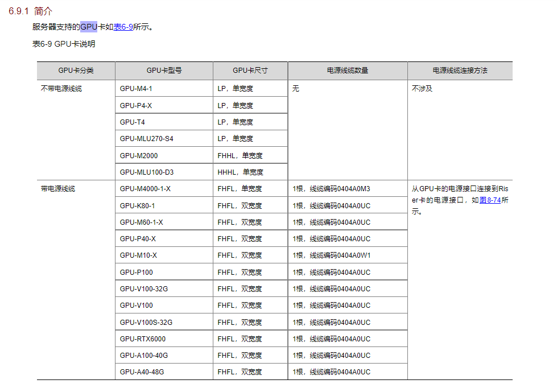
Task: Click the 电源线缆数量 column header
Action: pyautogui.click(x=348, y=71)
